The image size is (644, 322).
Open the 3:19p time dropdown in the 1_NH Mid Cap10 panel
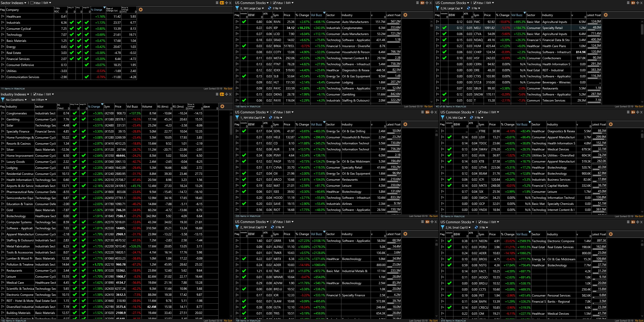(x=277, y=117)
